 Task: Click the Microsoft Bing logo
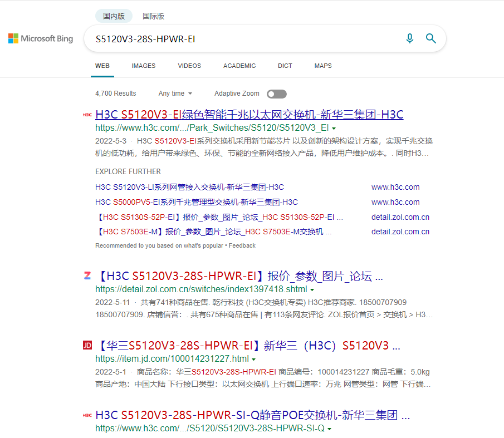pos(41,38)
